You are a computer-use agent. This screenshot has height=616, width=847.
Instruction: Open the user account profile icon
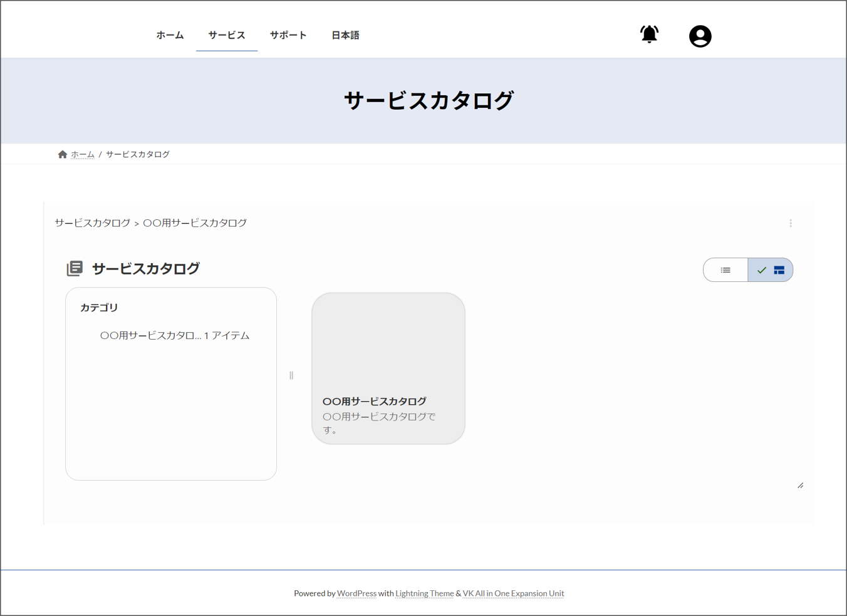pyautogui.click(x=700, y=36)
